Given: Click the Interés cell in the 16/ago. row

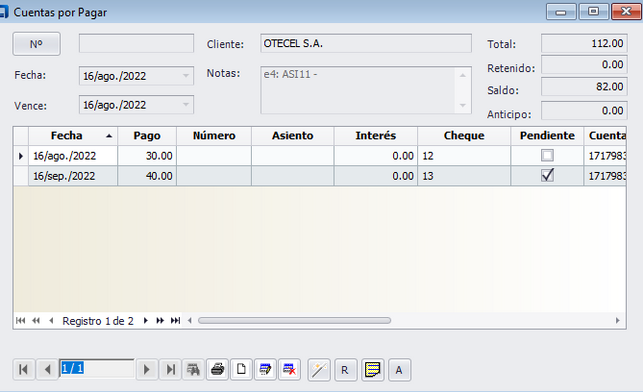Looking at the screenshot, I should coord(376,156).
